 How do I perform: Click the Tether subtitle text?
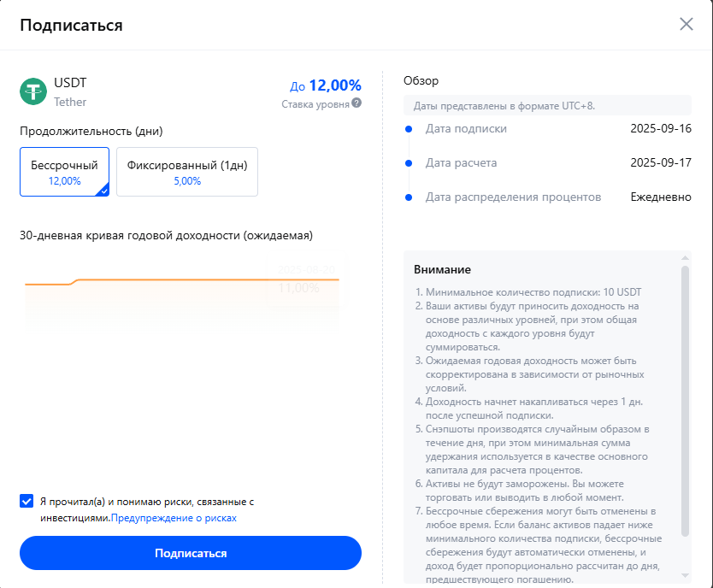70,102
